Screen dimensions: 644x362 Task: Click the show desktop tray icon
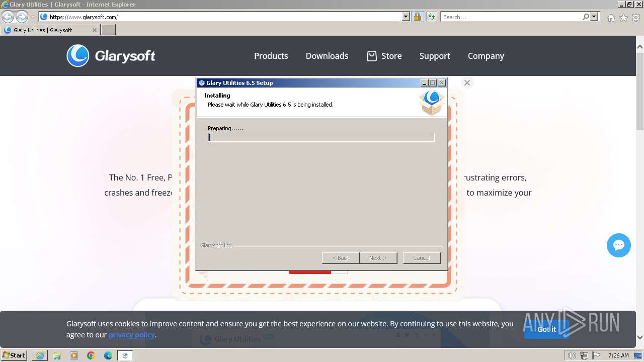tap(638, 355)
